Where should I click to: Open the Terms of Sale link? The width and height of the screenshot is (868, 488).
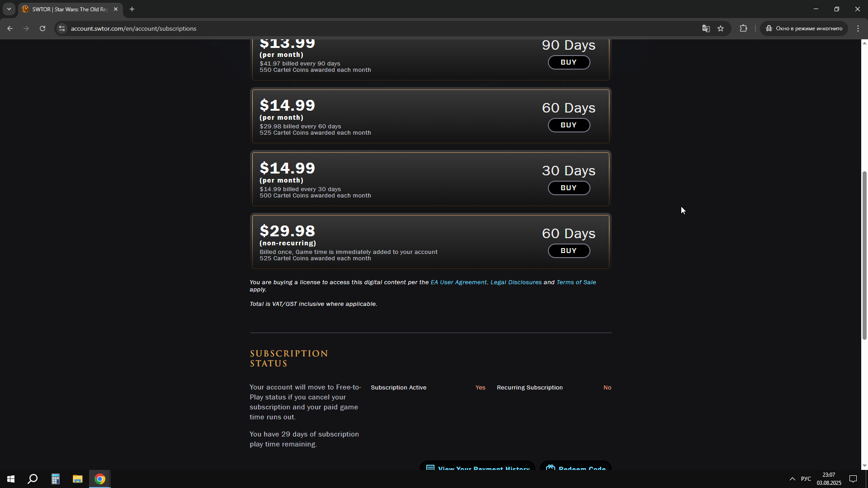pyautogui.click(x=576, y=282)
